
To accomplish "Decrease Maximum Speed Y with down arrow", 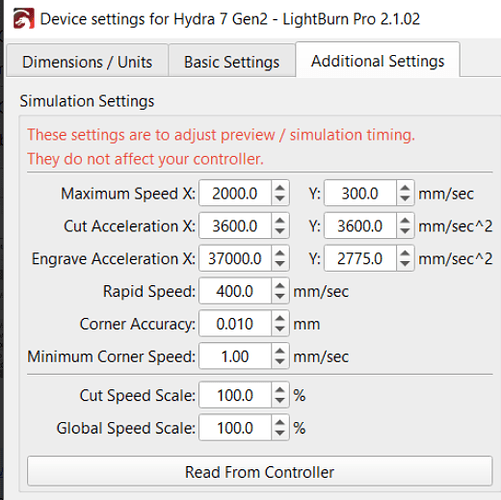I will 405,199.
